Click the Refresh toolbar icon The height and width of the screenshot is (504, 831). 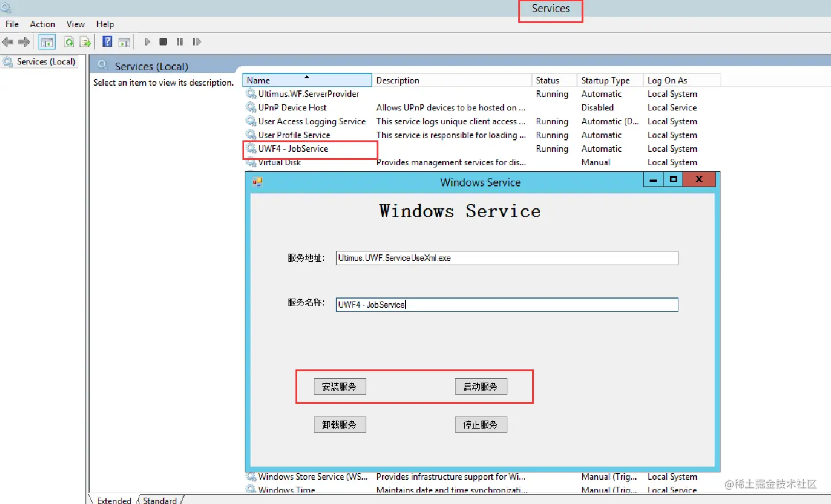pos(69,42)
